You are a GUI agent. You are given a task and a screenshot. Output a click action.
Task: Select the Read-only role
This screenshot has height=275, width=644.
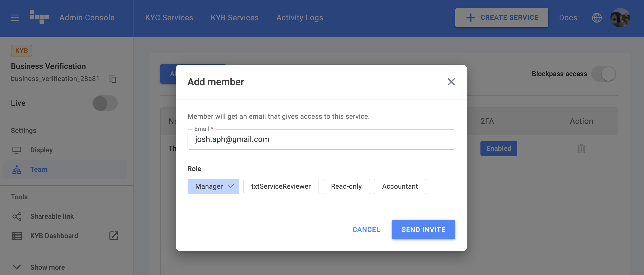pos(346,186)
